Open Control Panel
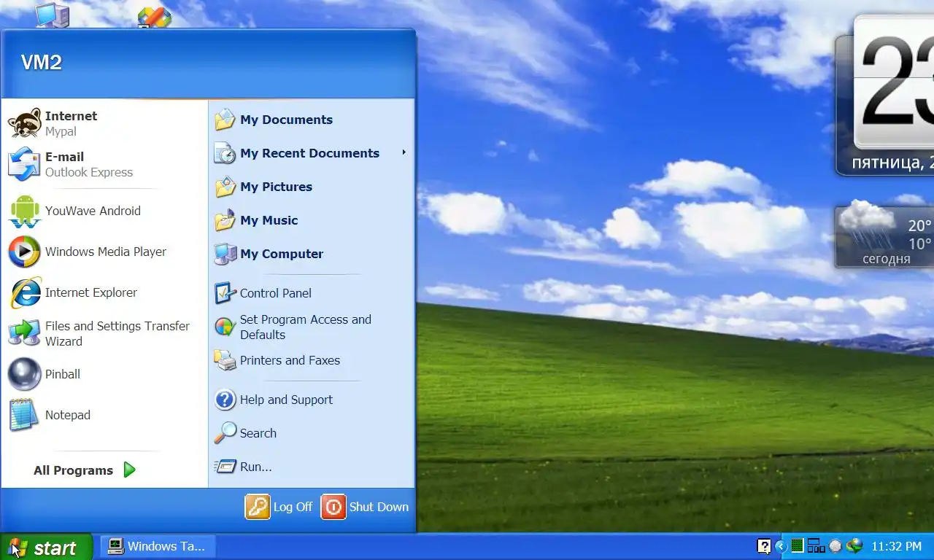The image size is (934, 560). tap(312, 293)
